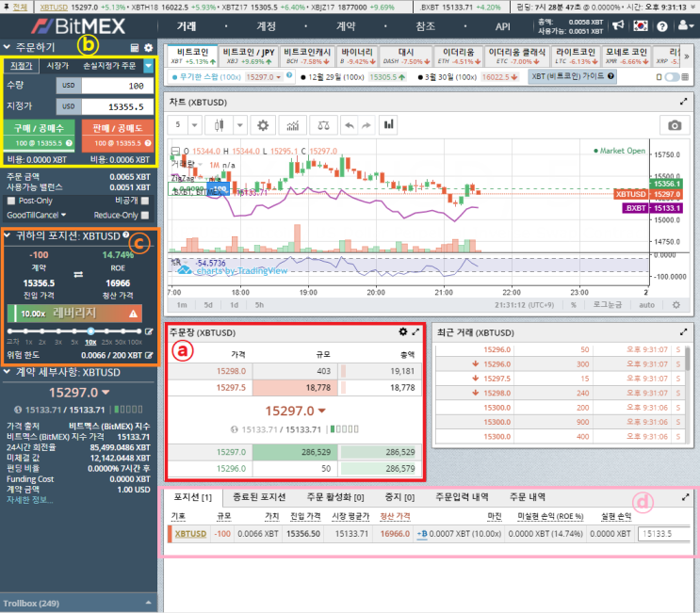The image size is (700, 613).
Task: Click grid view icon beside toggle switch
Action: coord(685,77)
